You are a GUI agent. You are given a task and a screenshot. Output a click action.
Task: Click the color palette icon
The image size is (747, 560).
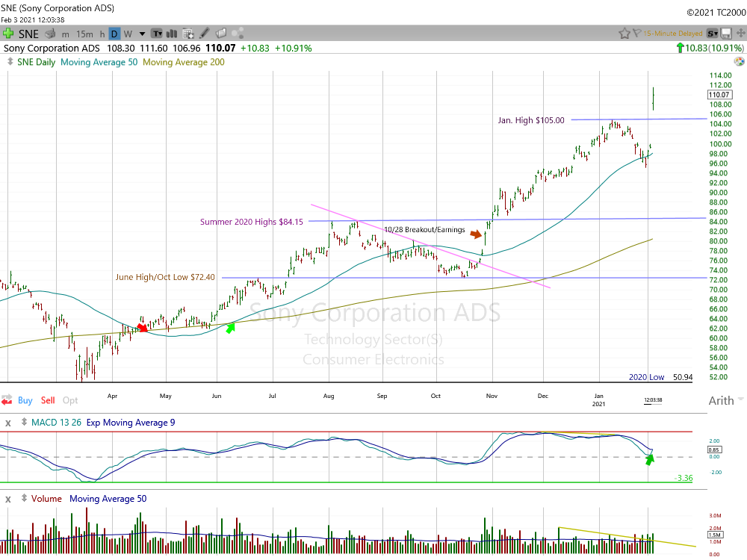[x=740, y=61]
